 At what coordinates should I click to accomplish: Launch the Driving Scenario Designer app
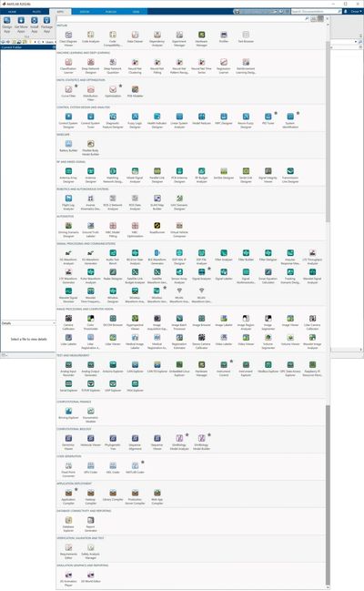[68, 229]
